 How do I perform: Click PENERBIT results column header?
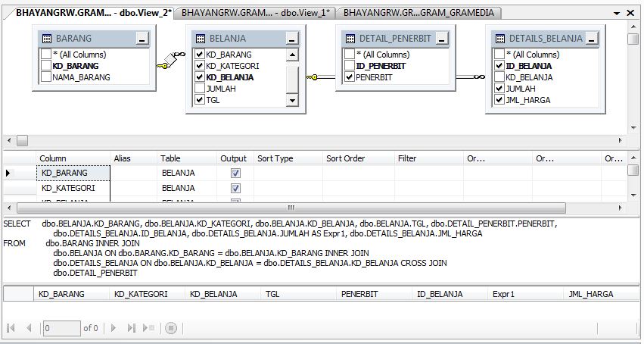pyautogui.click(x=374, y=294)
